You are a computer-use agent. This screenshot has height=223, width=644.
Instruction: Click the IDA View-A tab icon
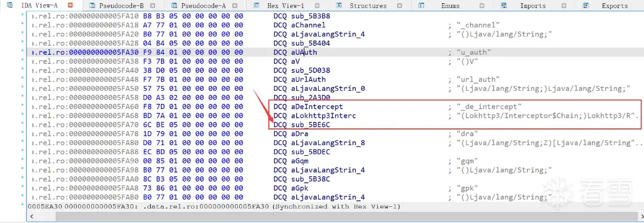pyautogui.click(x=10, y=5)
